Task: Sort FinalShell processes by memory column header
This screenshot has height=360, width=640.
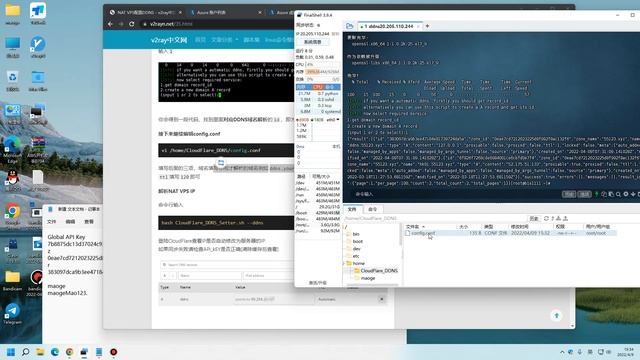Action: click(302, 87)
